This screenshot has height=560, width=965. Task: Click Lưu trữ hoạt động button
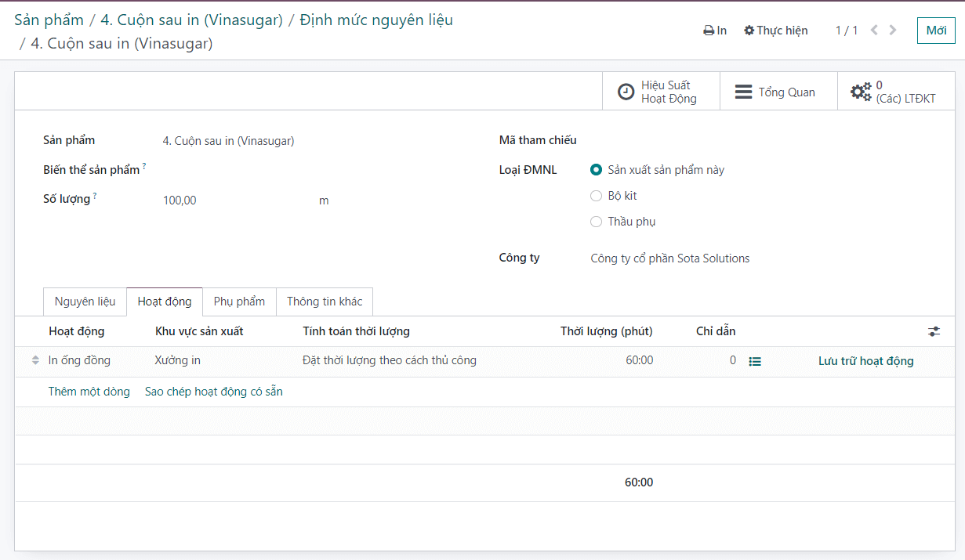(865, 361)
